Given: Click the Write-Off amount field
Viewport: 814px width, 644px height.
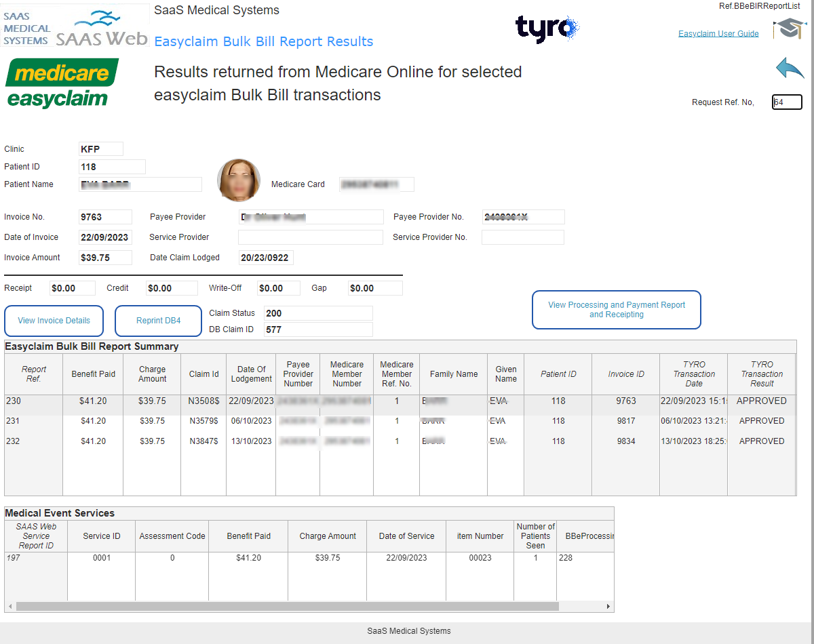Looking at the screenshot, I should coord(279,288).
